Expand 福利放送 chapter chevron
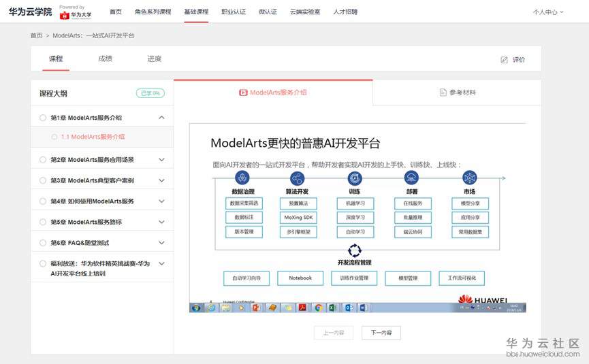The height and width of the screenshot is (364, 589). 161,263
